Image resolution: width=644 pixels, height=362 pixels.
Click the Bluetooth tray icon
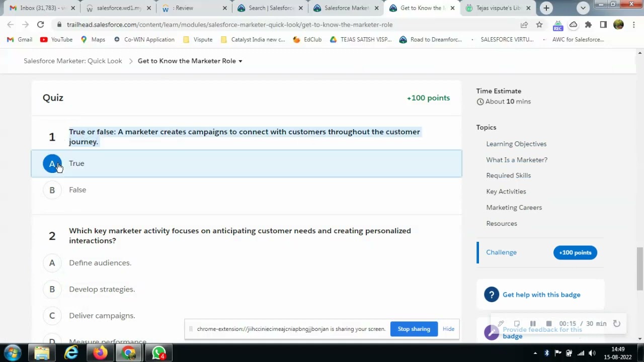(546, 353)
